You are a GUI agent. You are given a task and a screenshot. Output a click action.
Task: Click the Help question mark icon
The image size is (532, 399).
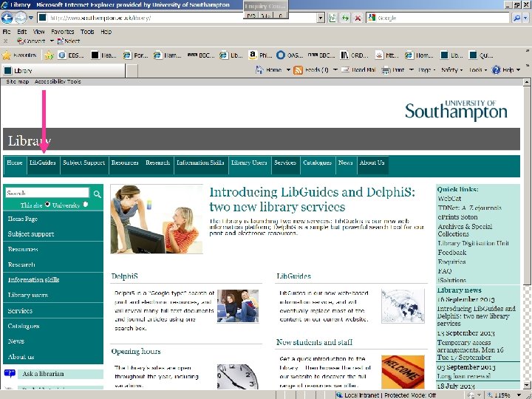pyautogui.click(x=496, y=70)
